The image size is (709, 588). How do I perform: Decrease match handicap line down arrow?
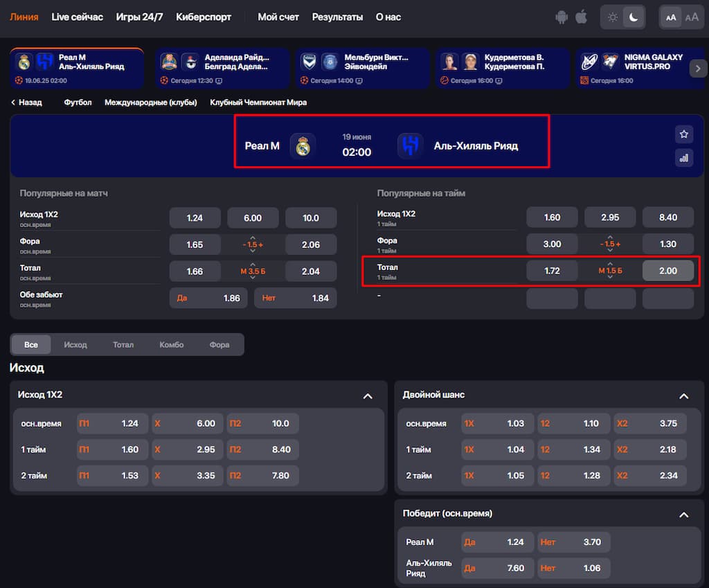pos(253,251)
